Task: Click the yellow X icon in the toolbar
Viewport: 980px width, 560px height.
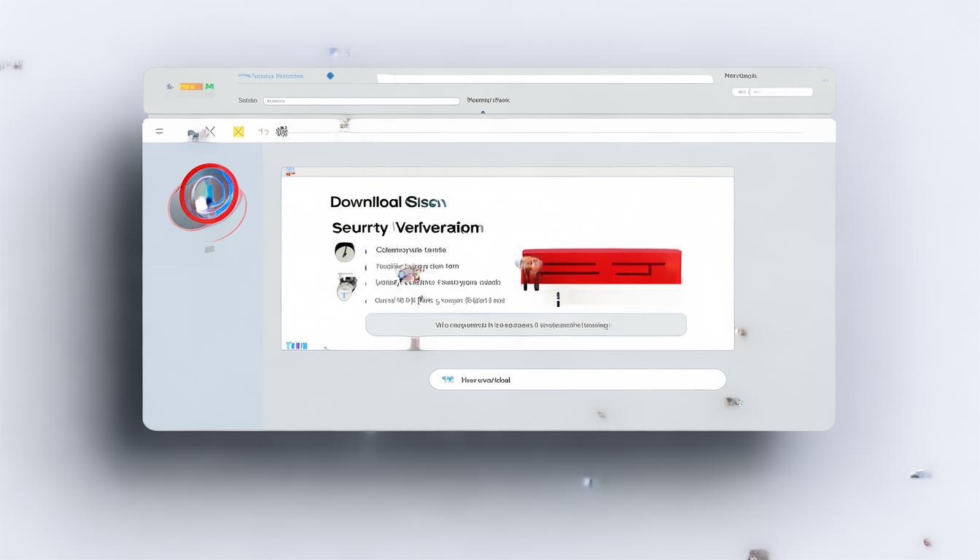Action: click(x=238, y=132)
